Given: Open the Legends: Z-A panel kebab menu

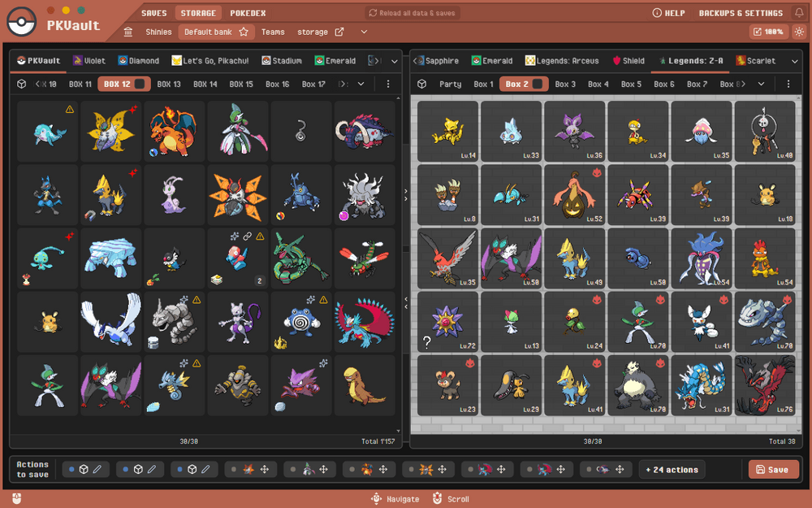Looking at the screenshot, I should 788,84.
